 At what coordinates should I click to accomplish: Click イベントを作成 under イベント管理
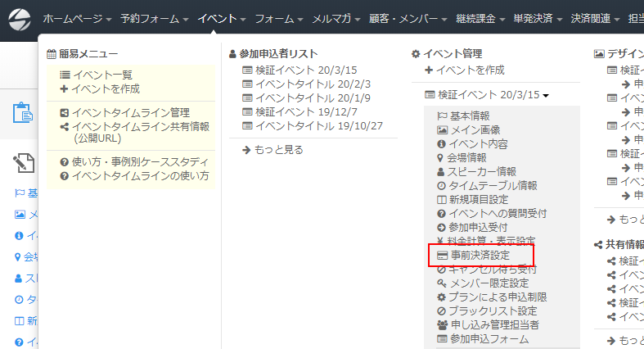click(471, 70)
